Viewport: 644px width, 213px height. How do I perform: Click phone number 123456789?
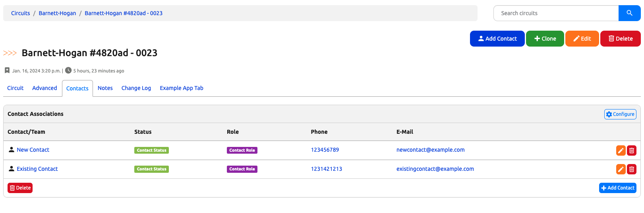click(x=325, y=150)
